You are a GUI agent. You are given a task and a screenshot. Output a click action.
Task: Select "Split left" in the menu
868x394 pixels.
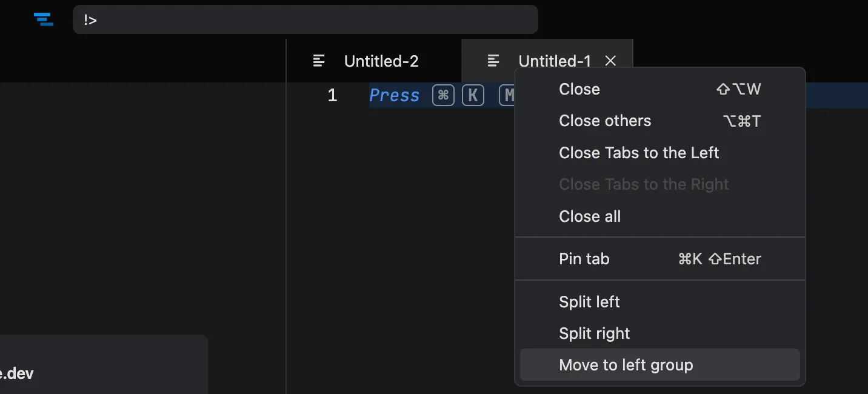pyautogui.click(x=589, y=302)
